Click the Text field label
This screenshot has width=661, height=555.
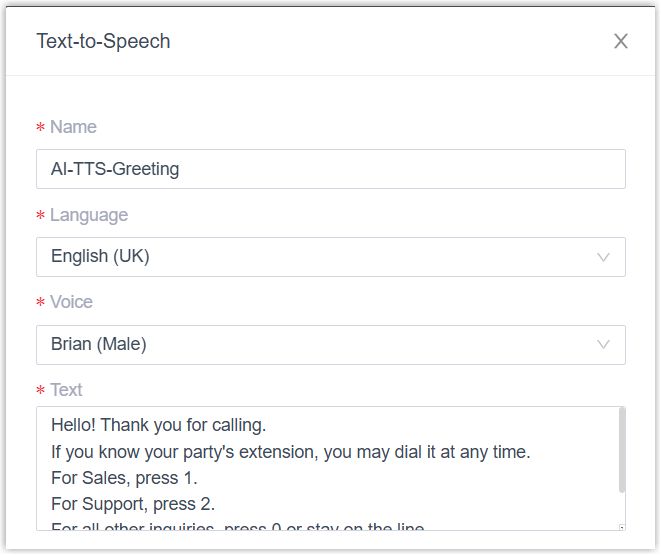66,390
